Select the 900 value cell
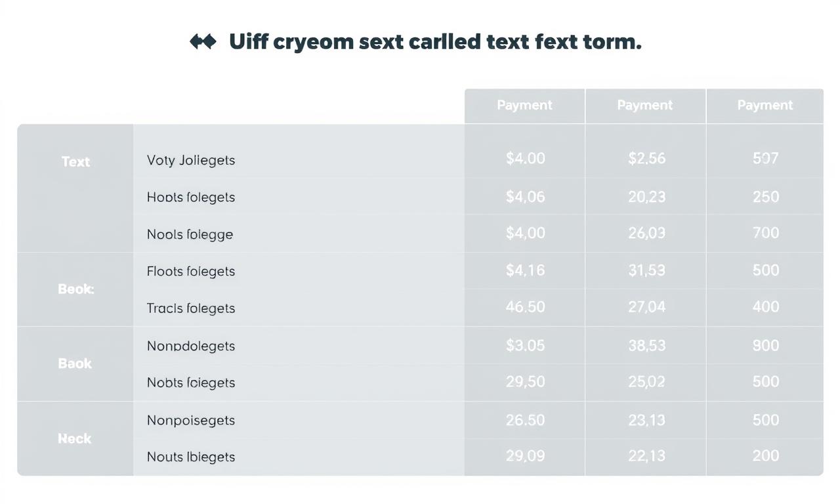This screenshot has width=840, height=504. [x=766, y=346]
